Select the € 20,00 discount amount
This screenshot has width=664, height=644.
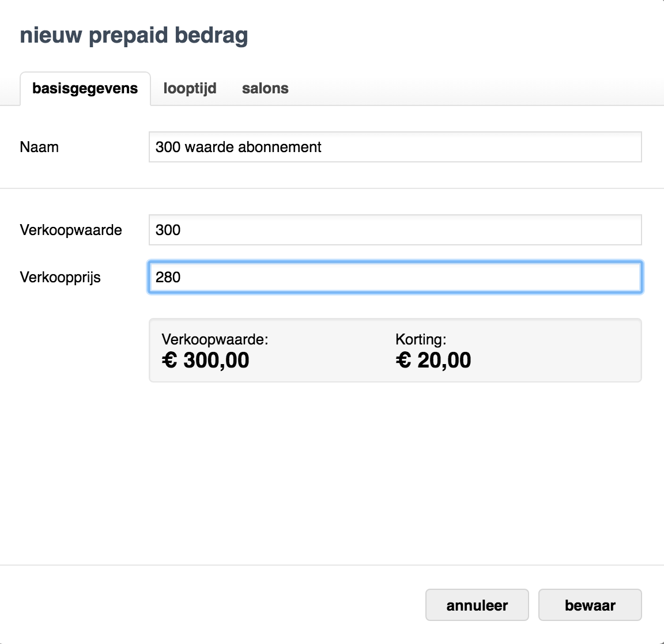tap(433, 361)
